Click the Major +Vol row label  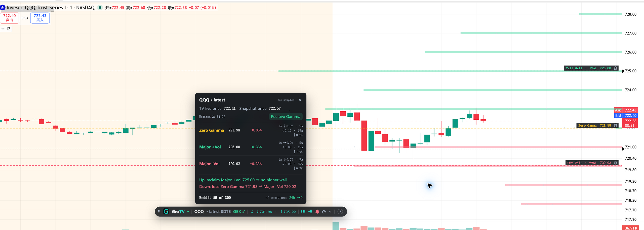pyautogui.click(x=210, y=147)
